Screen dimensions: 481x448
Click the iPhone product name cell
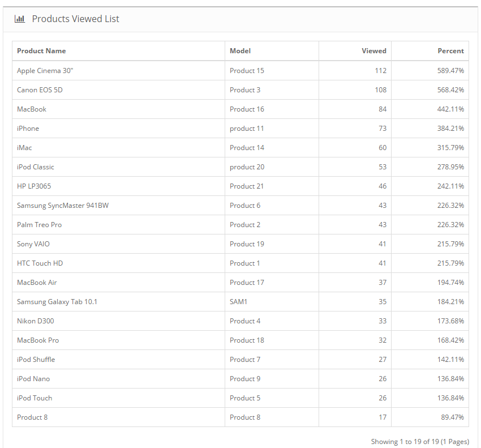point(28,129)
